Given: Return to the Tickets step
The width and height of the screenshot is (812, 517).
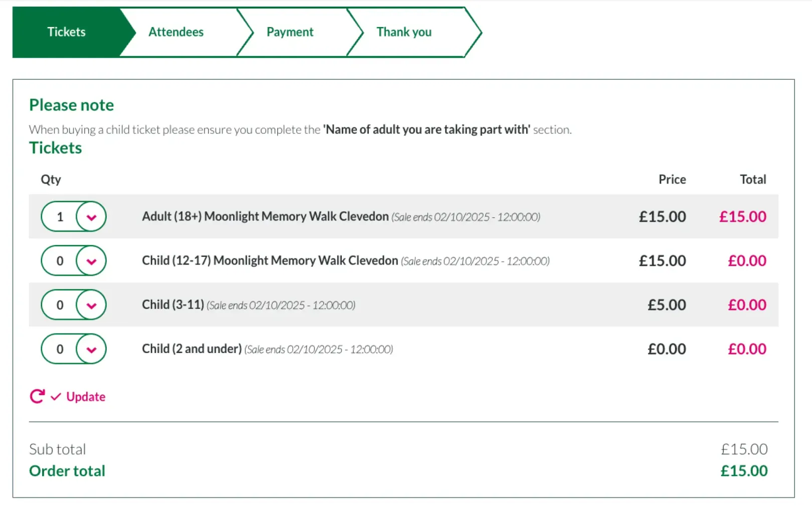Looking at the screenshot, I should [x=66, y=32].
